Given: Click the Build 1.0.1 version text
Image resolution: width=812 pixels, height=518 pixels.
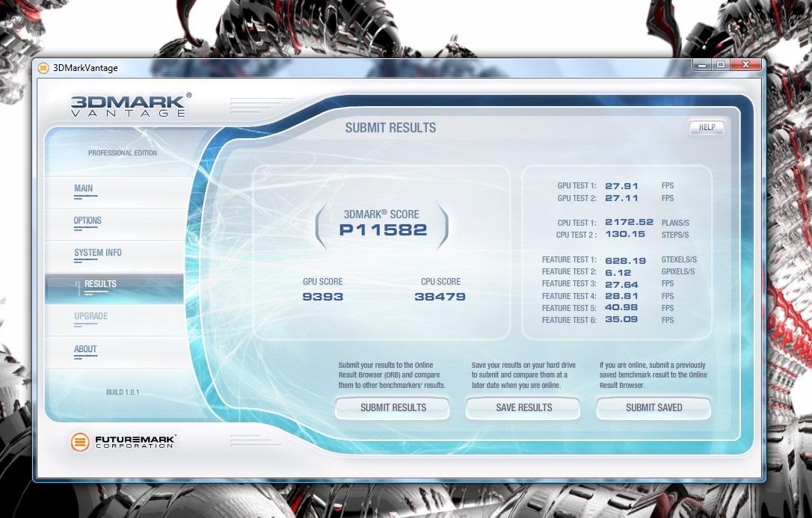Looking at the screenshot, I should point(123,392).
